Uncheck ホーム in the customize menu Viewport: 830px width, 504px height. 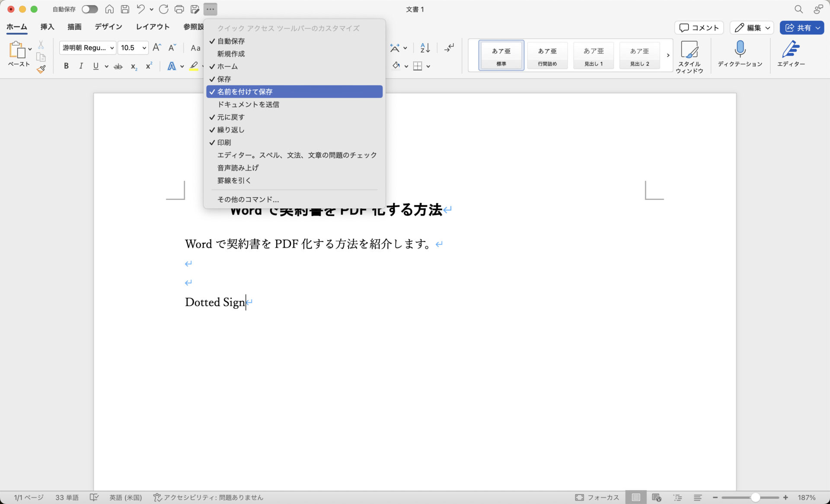click(x=294, y=67)
